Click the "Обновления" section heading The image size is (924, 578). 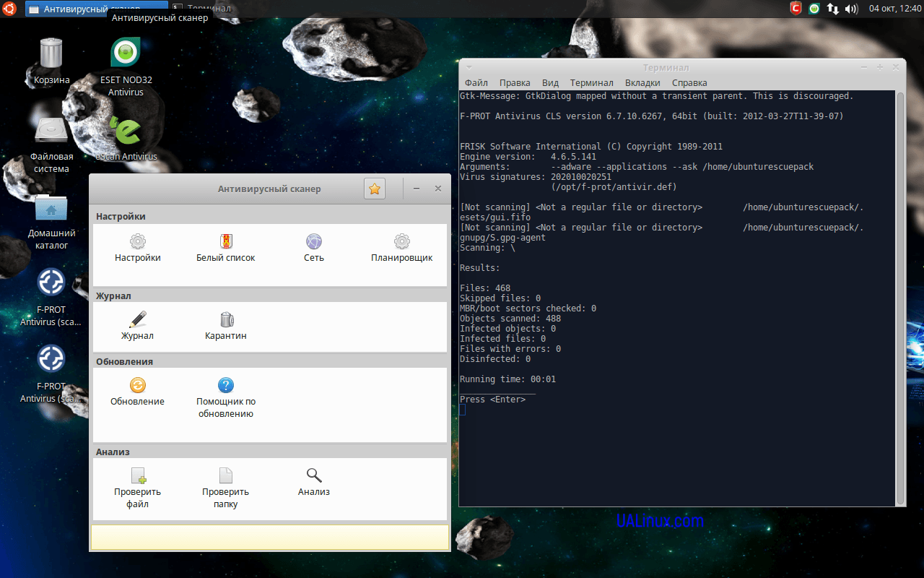pos(124,361)
